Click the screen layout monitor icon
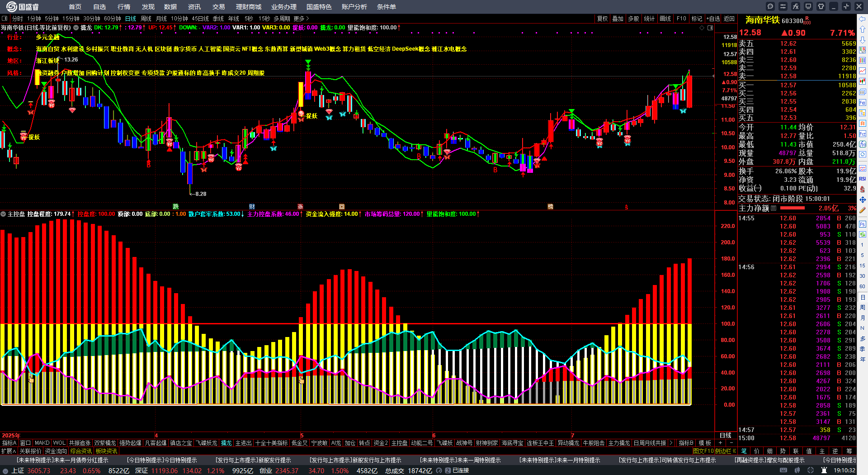 pyautogui.click(x=808, y=6)
